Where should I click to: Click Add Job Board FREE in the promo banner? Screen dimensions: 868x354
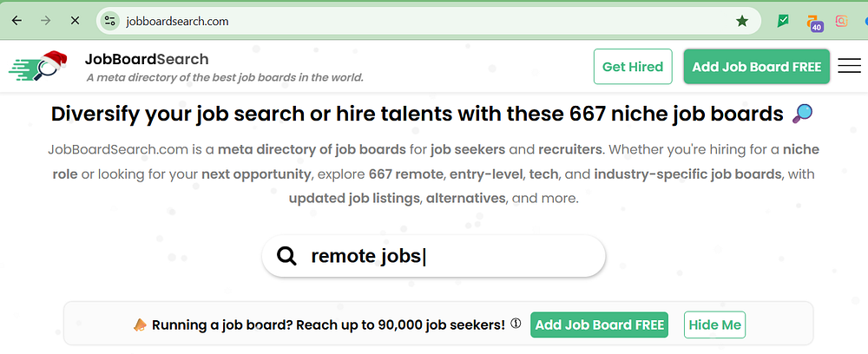[599, 325]
